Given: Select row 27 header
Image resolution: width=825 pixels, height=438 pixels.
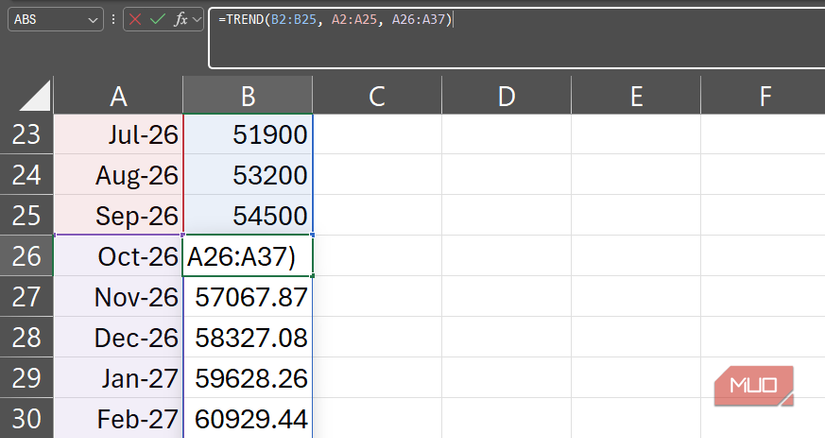Looking at the screenshot, I should click(26, 296).
